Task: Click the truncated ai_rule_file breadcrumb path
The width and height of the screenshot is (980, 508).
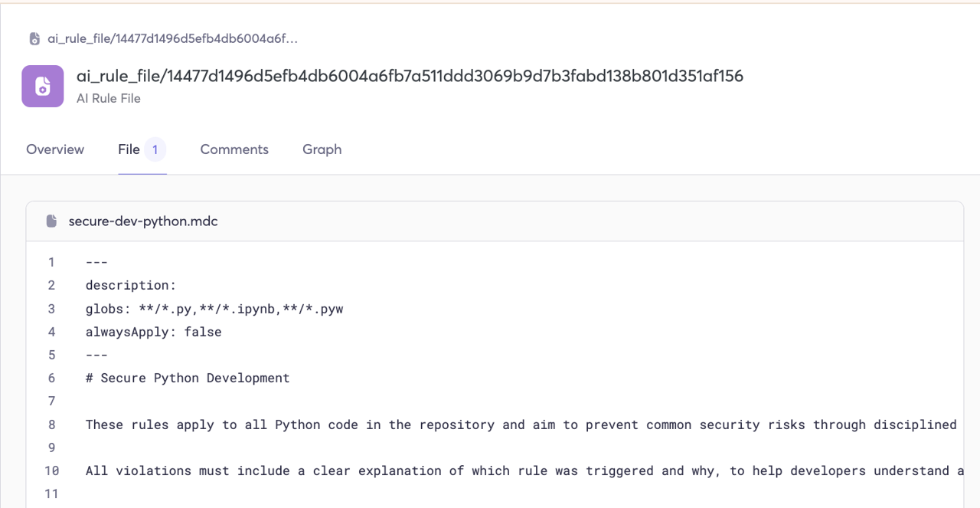Action: point(172,39)
